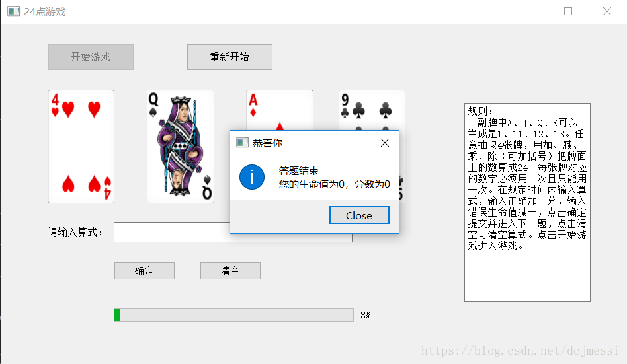627x364 pixels.
Task: Click the 答题结束 message text in the dialog
Action: click(x=299, y=171)
